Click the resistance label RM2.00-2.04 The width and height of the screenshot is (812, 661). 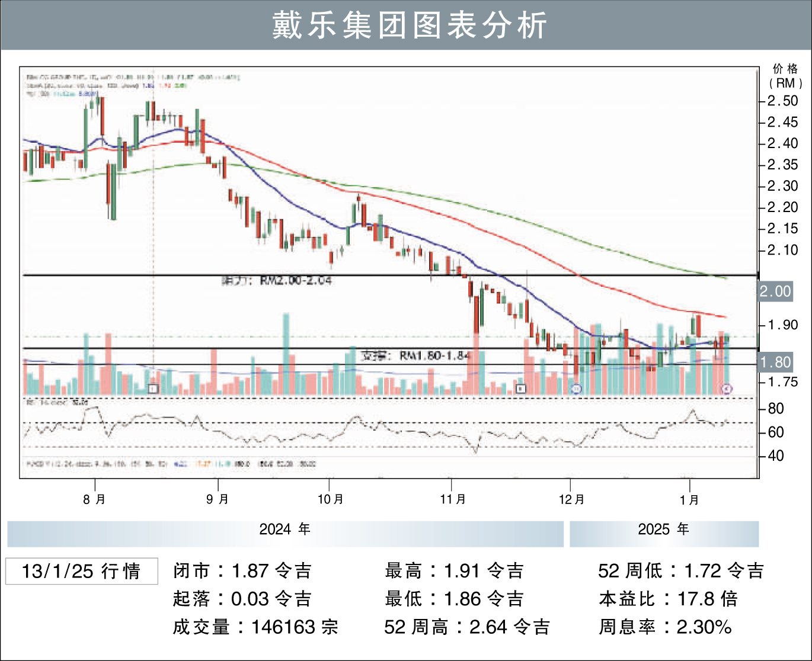(x=277, y=281)
